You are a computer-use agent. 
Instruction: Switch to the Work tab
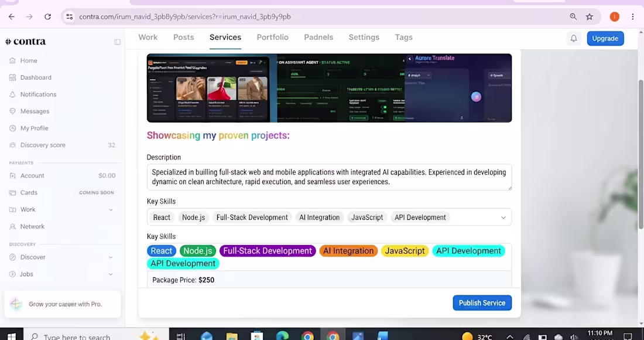(x=148, y=38)
